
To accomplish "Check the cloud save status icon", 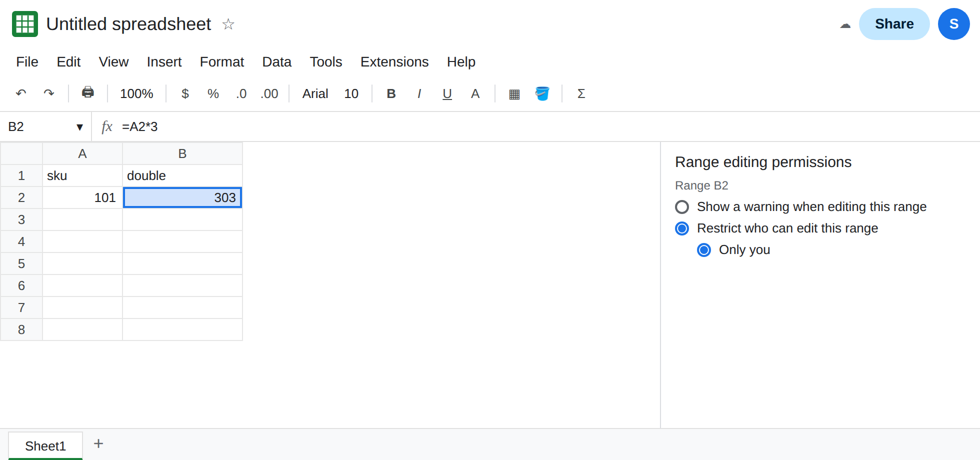I will click(x=845, y=24).
